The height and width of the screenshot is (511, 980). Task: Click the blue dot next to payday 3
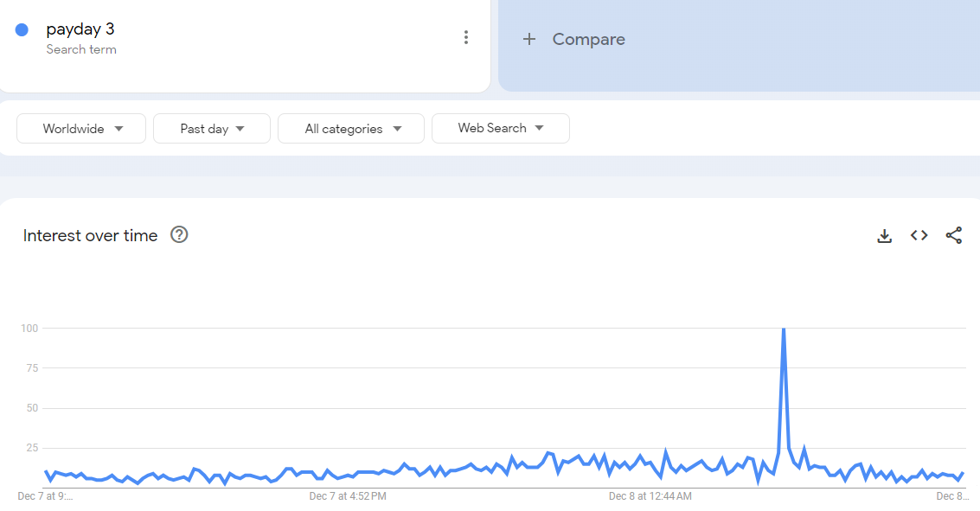[x=22, y=30]
